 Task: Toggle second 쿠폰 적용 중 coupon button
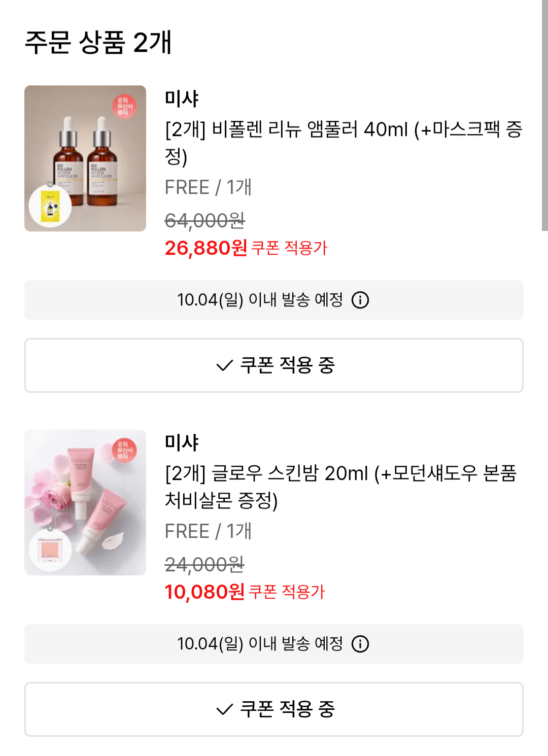274,709
